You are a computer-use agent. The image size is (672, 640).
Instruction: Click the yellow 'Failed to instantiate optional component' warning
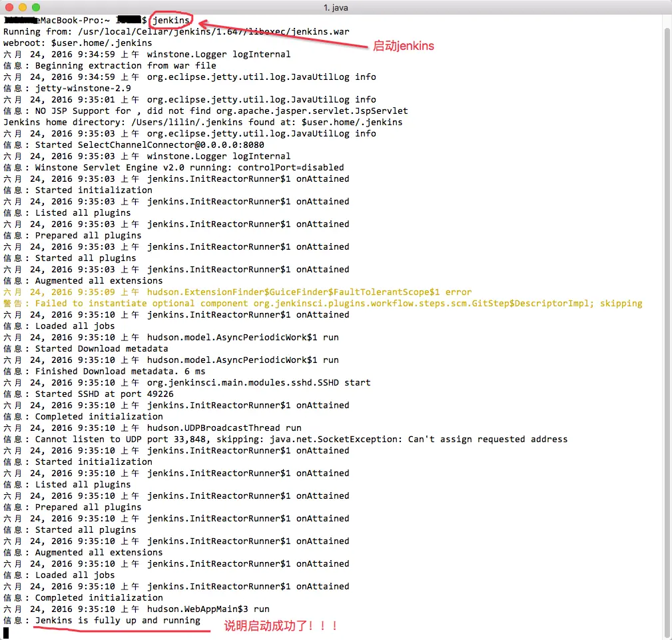(323, 304)
